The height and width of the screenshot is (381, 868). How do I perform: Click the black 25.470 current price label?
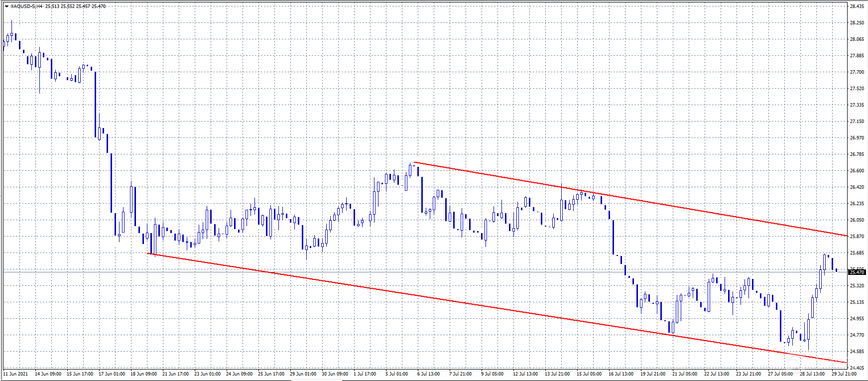tap(857, 272)
